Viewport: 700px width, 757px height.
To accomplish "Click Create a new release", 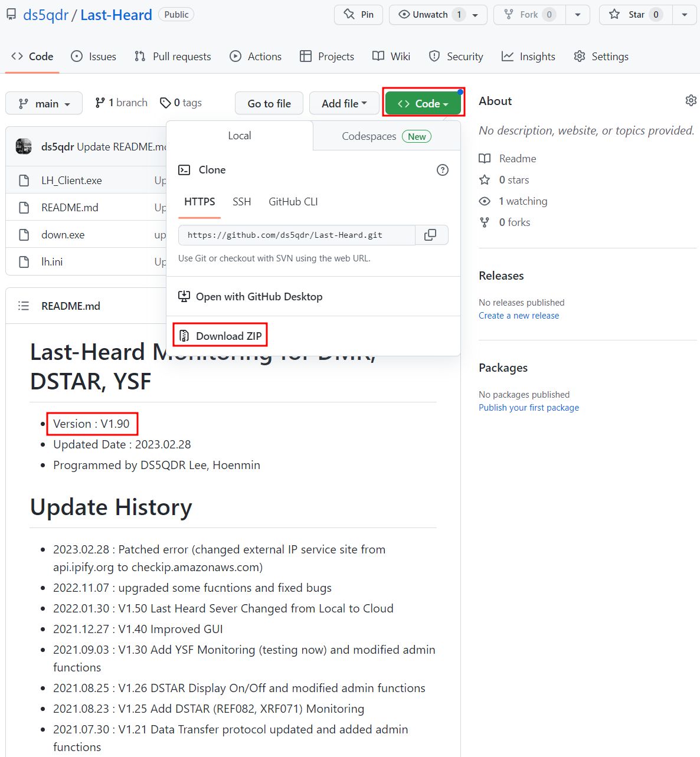I will point(519,316).
